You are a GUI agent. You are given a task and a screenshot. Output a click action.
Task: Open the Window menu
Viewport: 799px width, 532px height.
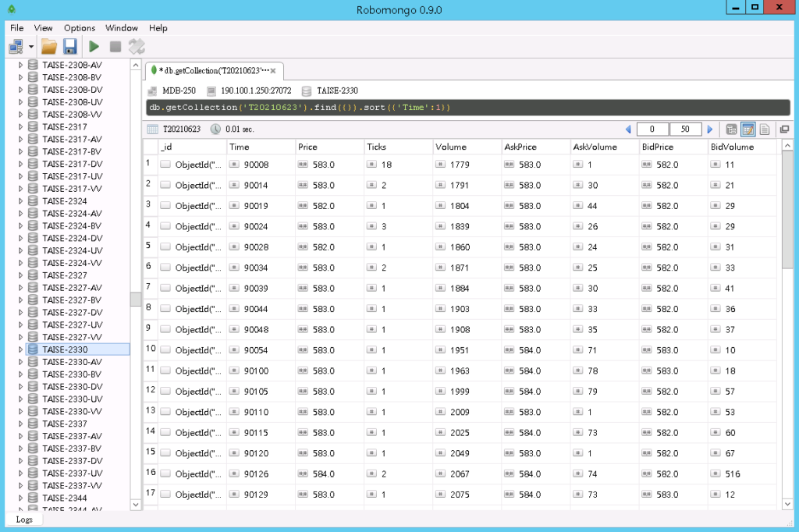click(x=121, y=28)
